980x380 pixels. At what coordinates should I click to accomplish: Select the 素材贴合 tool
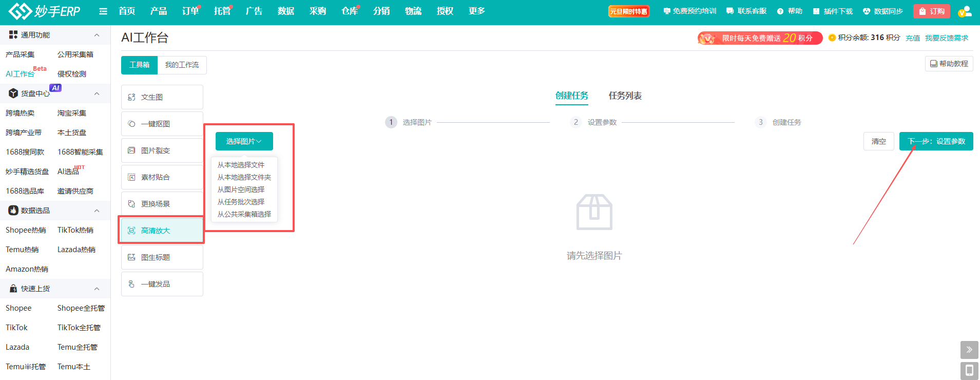point(162,177)
